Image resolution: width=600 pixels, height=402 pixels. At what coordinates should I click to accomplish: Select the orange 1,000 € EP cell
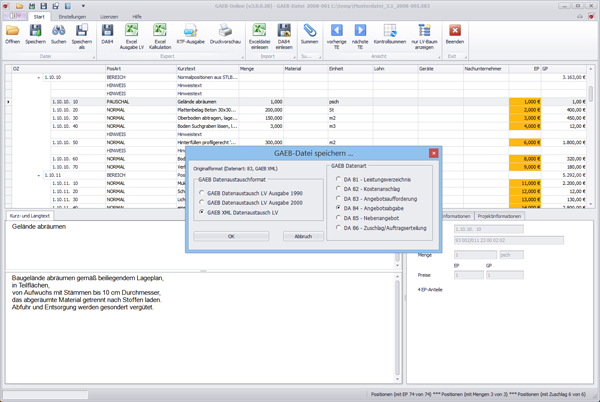[x=525, y=102]
